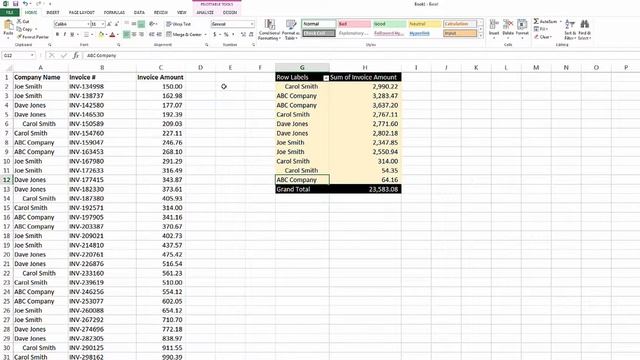Open Conditional Formatting menu

click(269, 29)
